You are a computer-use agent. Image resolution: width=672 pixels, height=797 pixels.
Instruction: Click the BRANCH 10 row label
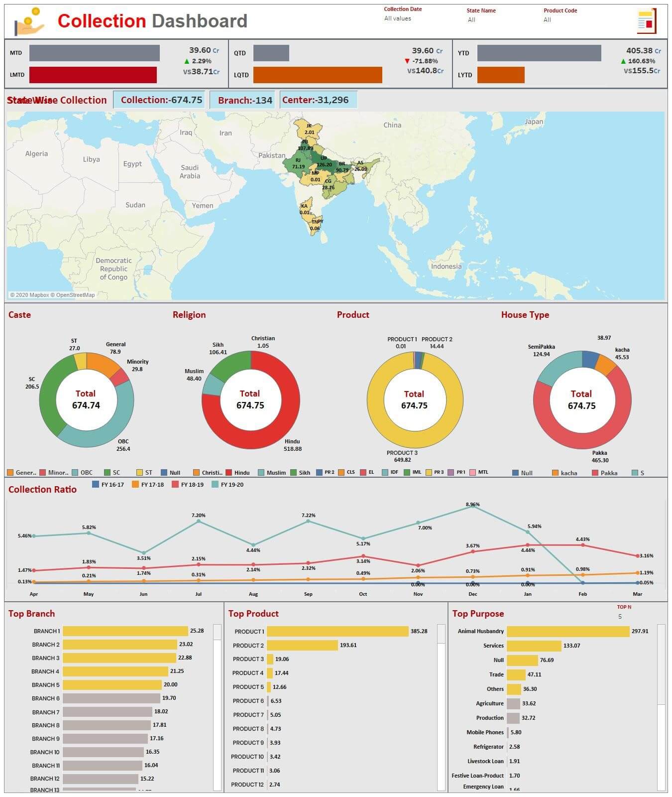point(45,753)
